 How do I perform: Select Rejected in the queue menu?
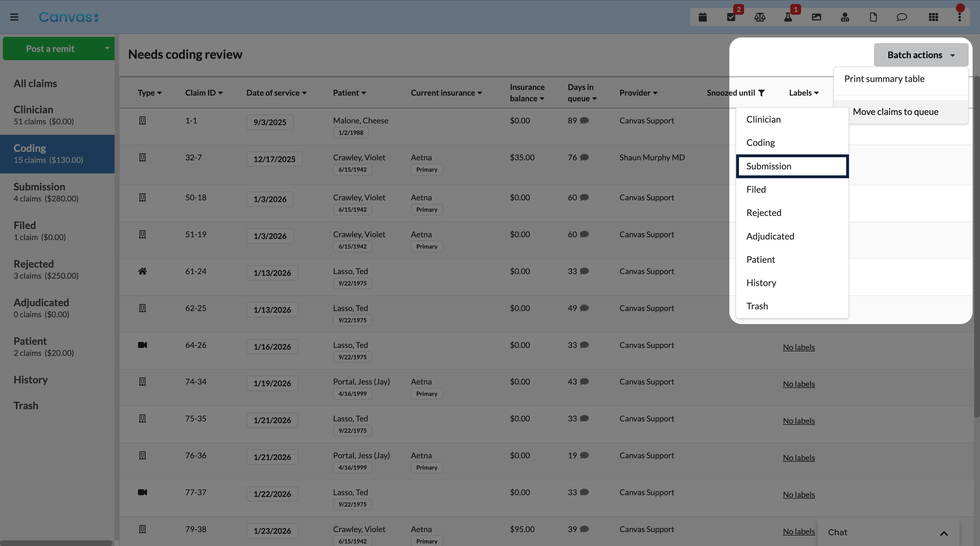[764, 213]
